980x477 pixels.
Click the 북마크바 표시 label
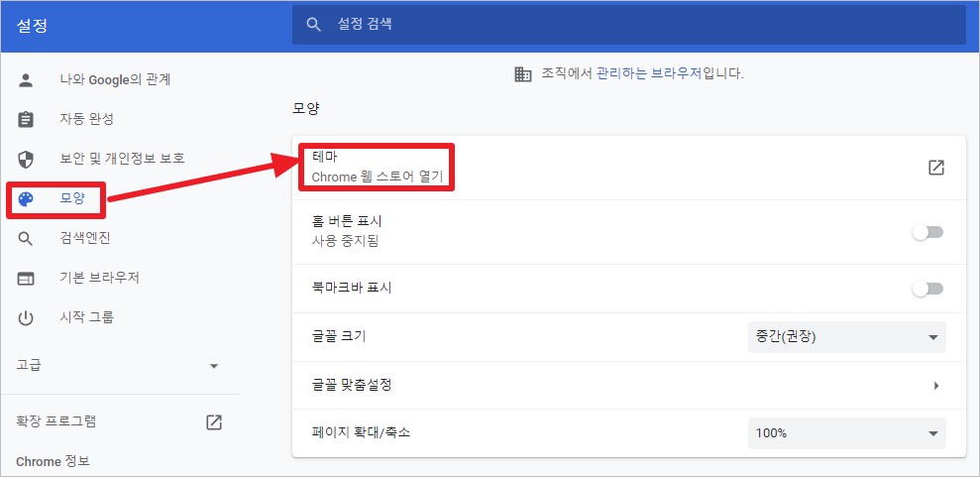pyautogui.click(x=352, y=289)
